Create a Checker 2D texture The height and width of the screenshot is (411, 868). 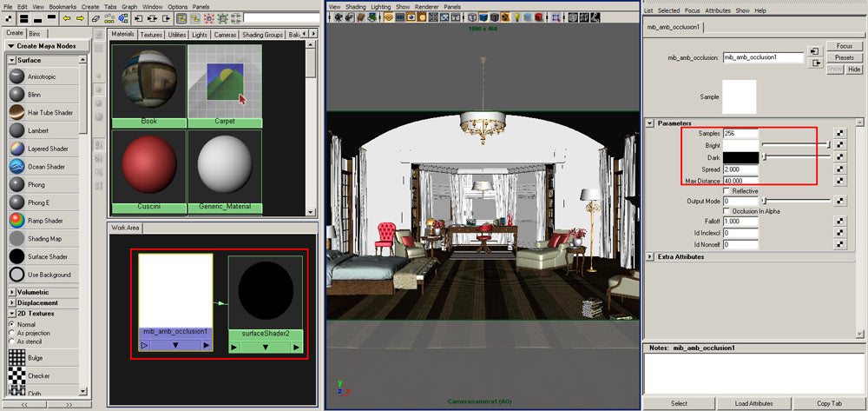[43, 375]
